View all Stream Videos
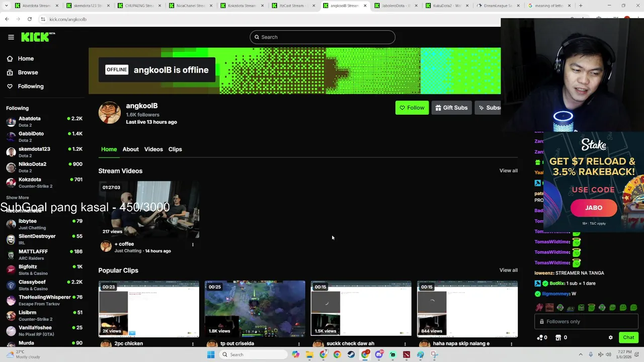Viewport: 644px width, 362px height. tap(508, 171)
